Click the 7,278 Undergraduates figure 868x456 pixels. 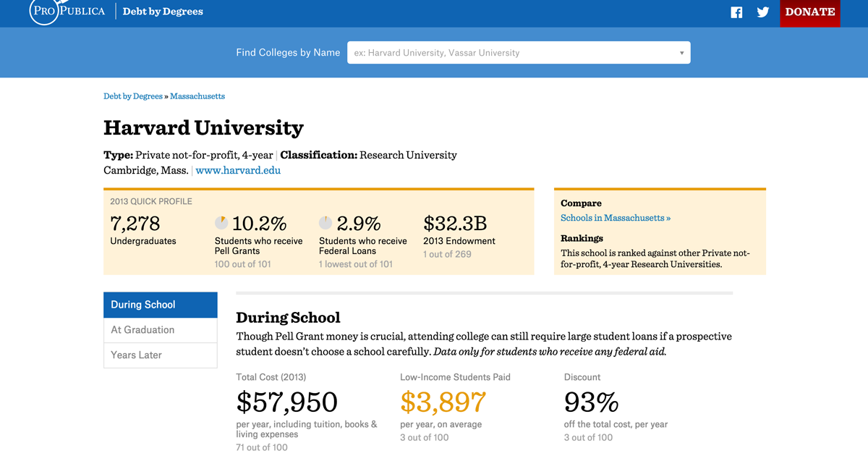point(135,223)
